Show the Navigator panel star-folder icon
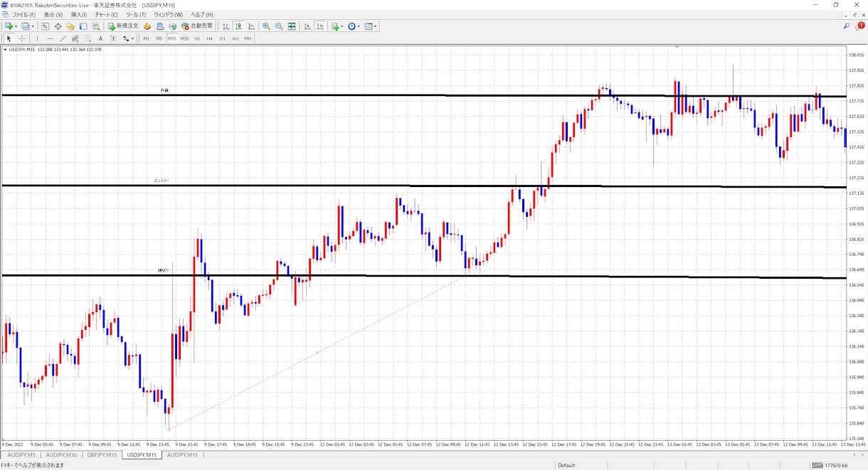Viewport: 868px width, 470px height. [70, 26]
